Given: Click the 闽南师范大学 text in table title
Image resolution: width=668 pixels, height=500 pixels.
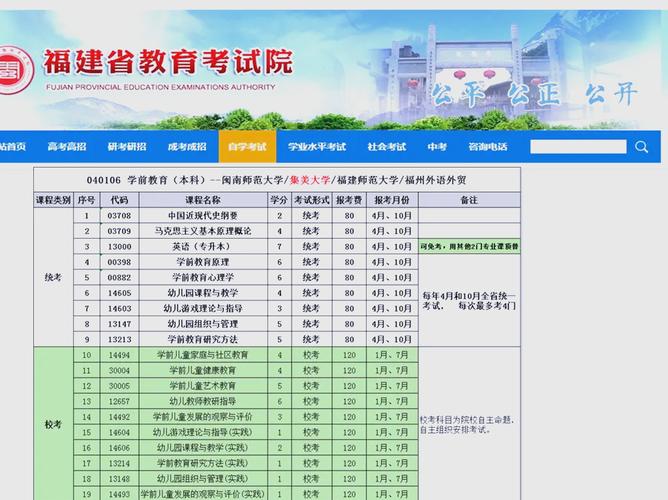Looking at the screenshot, I should click(x=252, y=180).
